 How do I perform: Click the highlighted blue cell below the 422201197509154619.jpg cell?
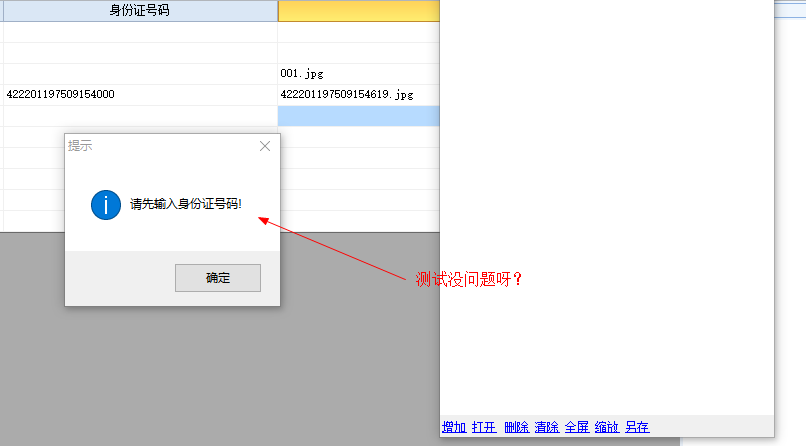pyautogui.click(x=359, y=116)
